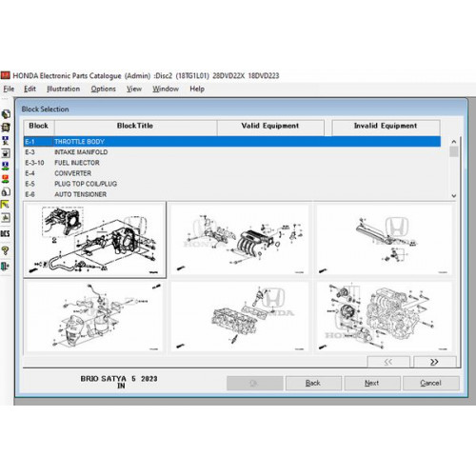Open the File menu

click(9, 89)
